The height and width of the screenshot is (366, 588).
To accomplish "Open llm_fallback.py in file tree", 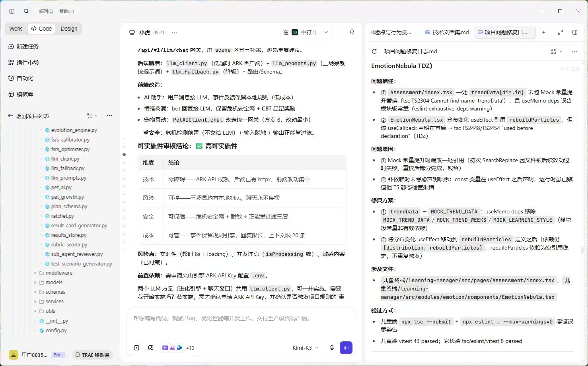I will (64, 168).
